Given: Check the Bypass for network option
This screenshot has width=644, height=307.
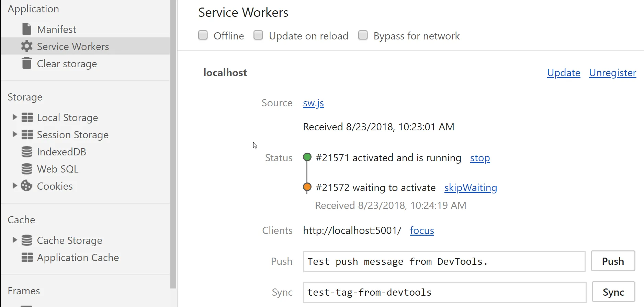Looking at the screenshot, I should point(363,35).
